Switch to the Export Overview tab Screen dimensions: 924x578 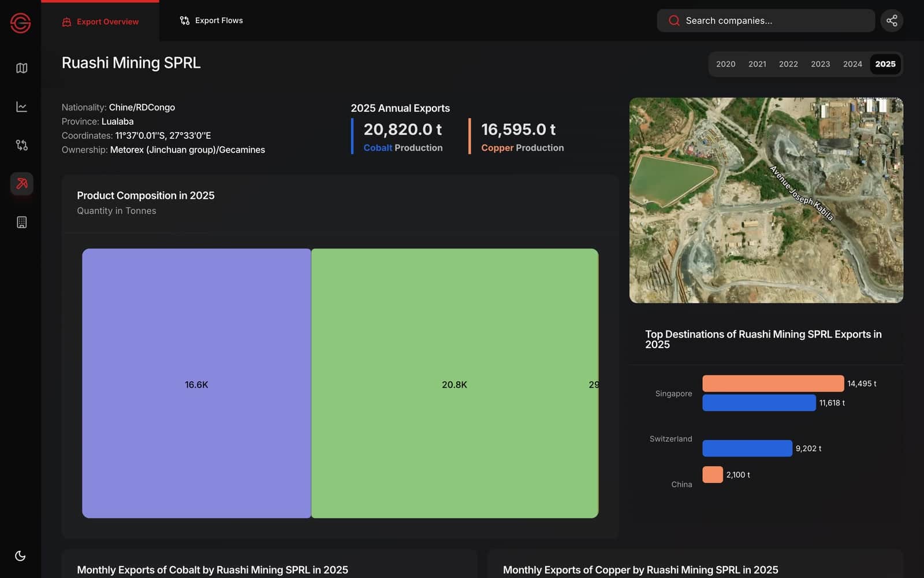(x=100, y=21)
